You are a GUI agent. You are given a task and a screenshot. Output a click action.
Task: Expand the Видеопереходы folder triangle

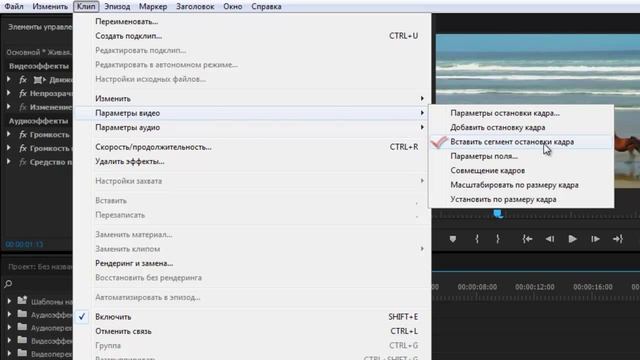tap(9, 353)
